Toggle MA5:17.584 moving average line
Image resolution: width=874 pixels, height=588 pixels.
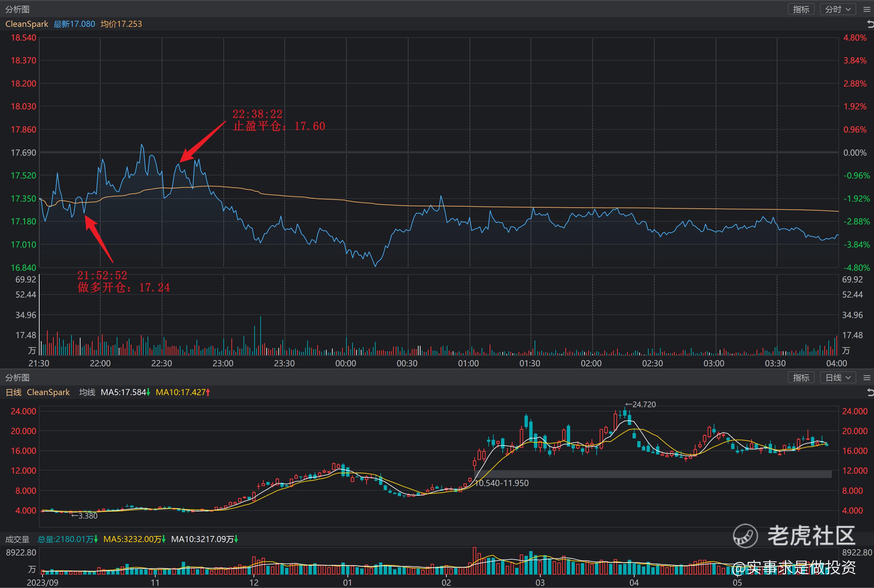point(123,392)
